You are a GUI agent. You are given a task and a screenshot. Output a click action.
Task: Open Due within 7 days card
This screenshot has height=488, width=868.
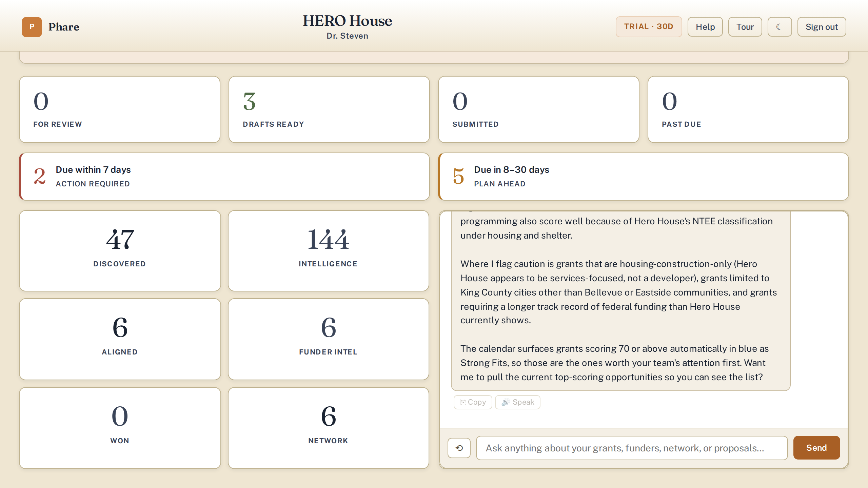pyautogui.click(x=224, y=177)
